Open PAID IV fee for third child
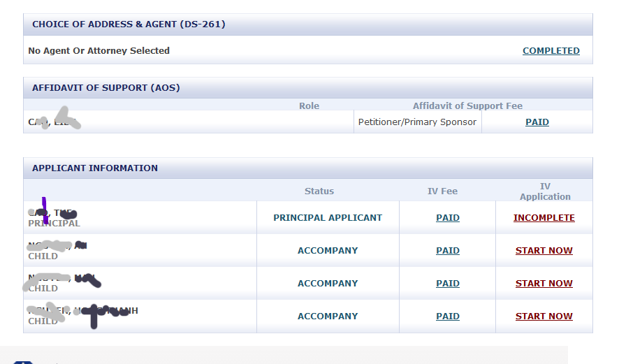This screenshot has width=619, height=364. pyautogui.click(x=448, y=316)
